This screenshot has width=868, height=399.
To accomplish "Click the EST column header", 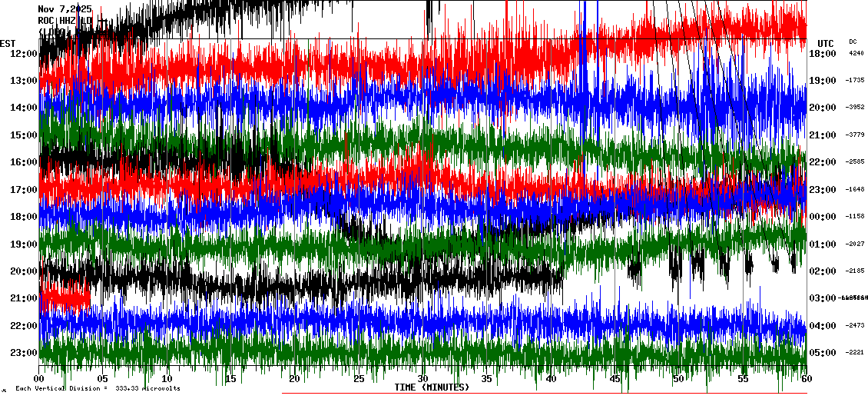I will 8,43.
